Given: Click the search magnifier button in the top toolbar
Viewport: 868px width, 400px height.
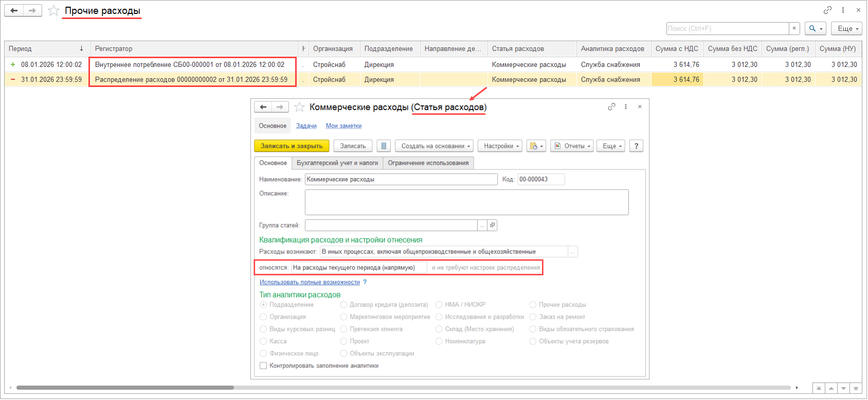Looking at the screenshot, I should click(816, 29).
